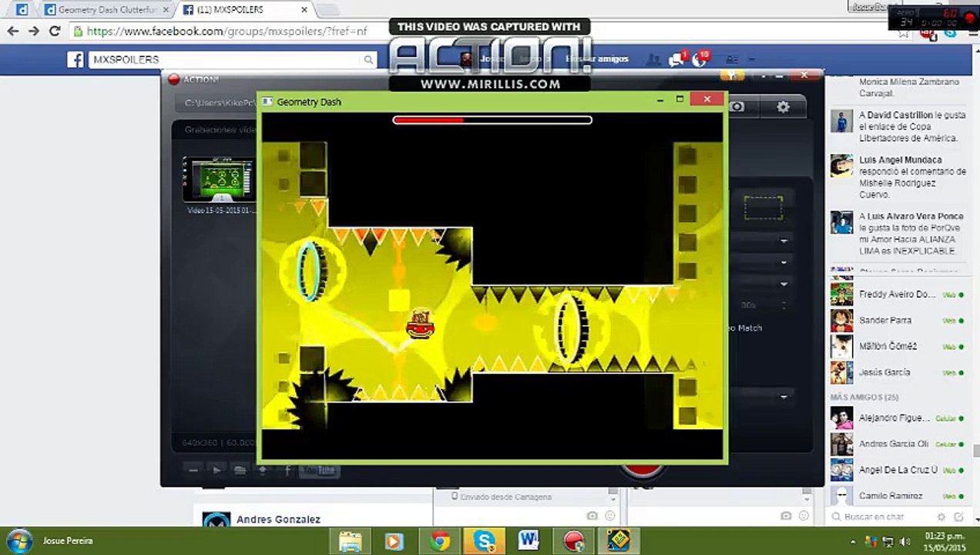Screen dimensions: 980x555
Task: Click Action! open folder icon
Action: pos(240,469)
